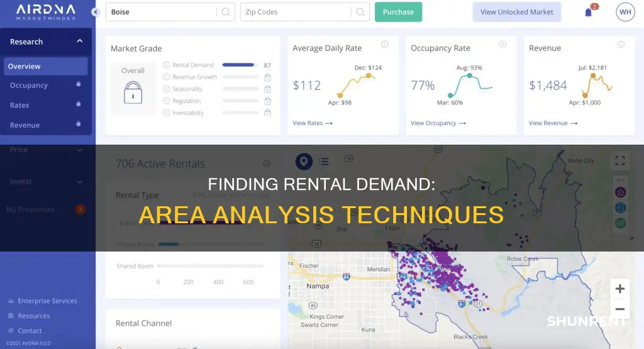The height and width of the screenshot is (349, 644).
Task: Click the AirDNA MarketMinder logo
Action: click(x=45, y=12)
